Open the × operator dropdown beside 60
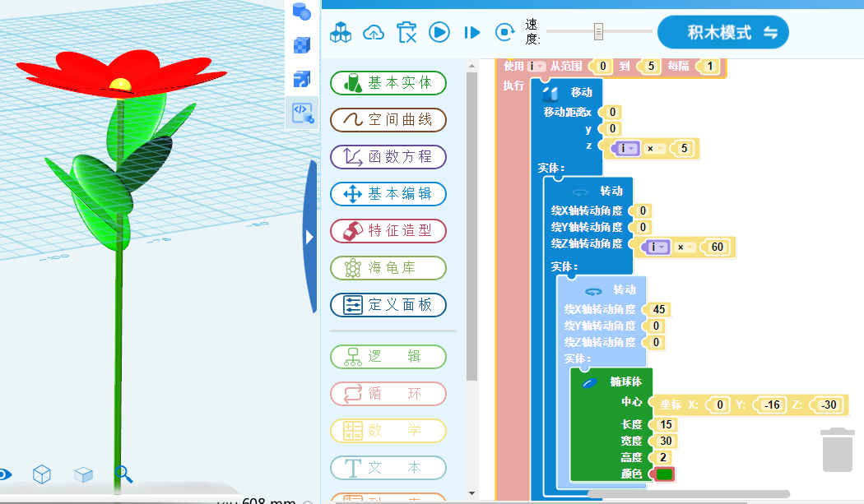 pyautogui.click(x=684, y=247)
